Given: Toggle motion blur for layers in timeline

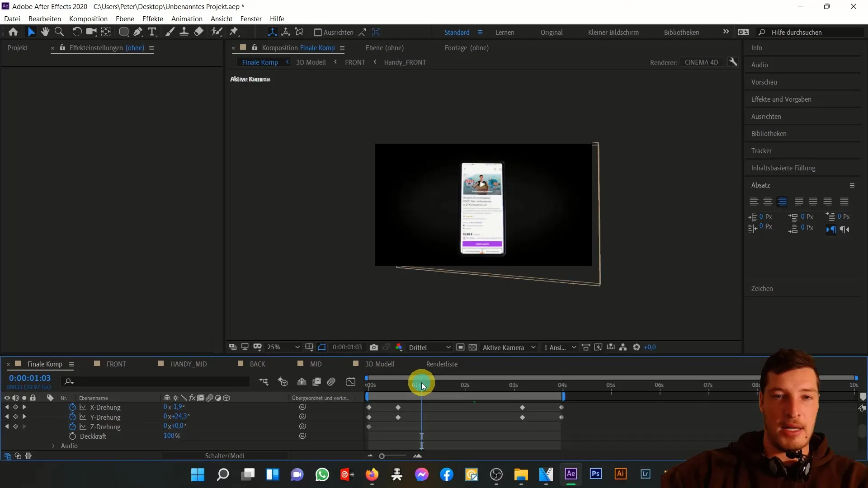Looking at the screenshot, I should [x=331, y=382].
